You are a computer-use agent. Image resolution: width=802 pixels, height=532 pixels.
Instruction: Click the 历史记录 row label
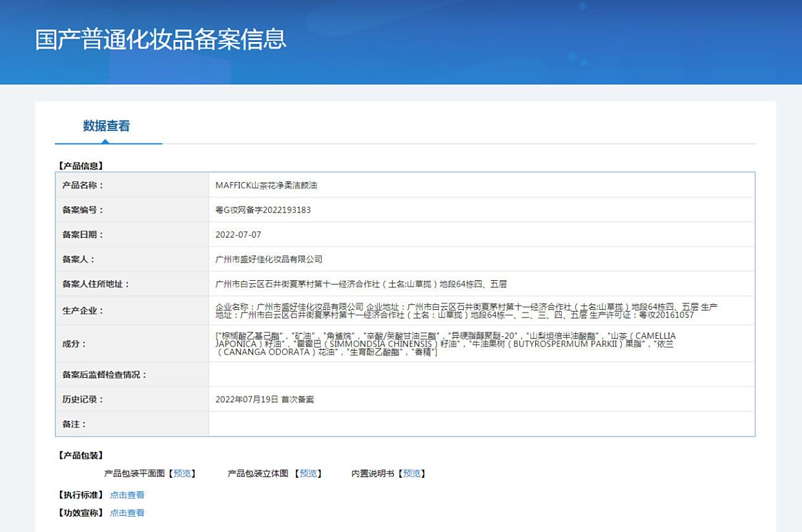pos(83,400)
